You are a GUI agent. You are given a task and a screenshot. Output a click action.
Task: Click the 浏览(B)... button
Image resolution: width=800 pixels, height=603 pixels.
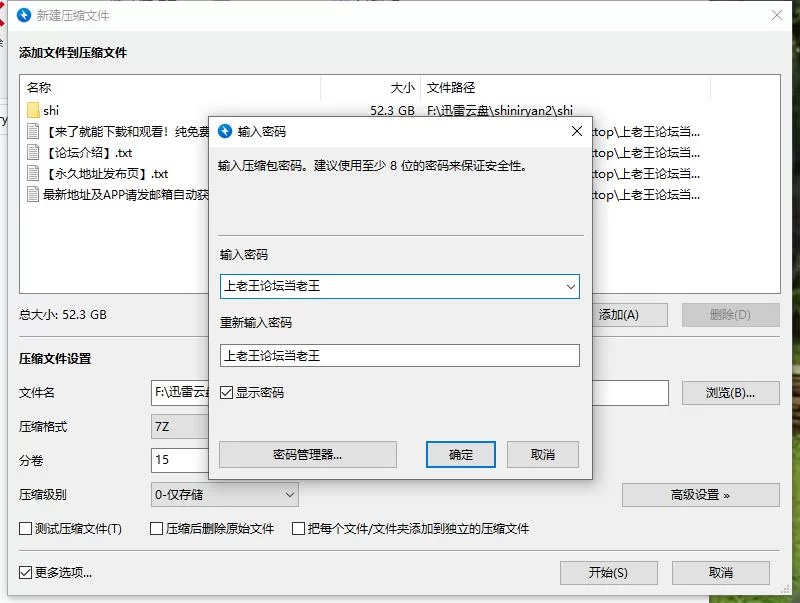tap(731, 393)
